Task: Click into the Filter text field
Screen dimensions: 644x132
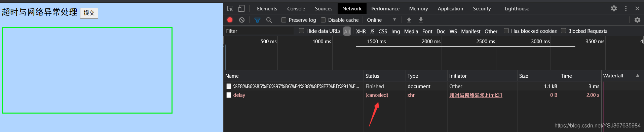Action: click(259, 31)
